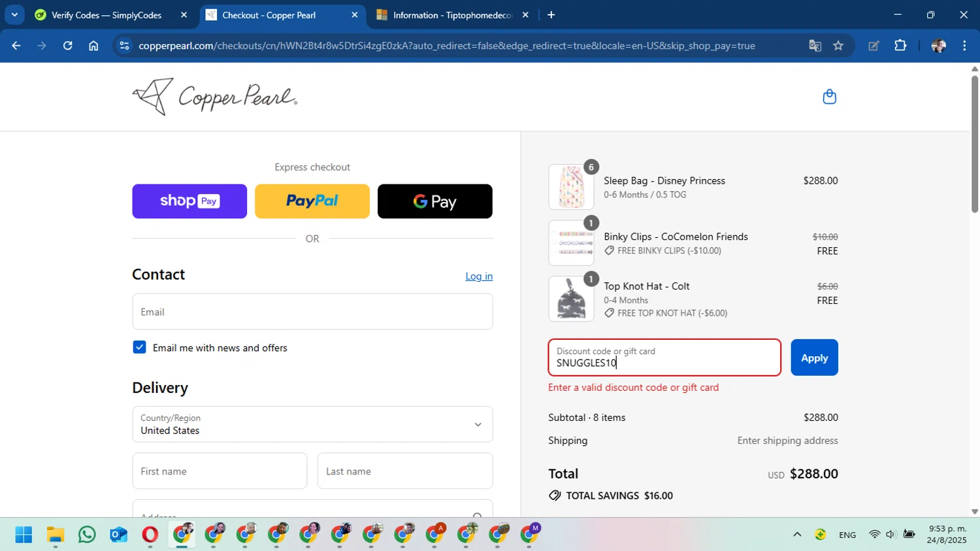This screenshot has width=980, height=551.
Task: Pay with Google Pay button
Action: coord(435,201)
